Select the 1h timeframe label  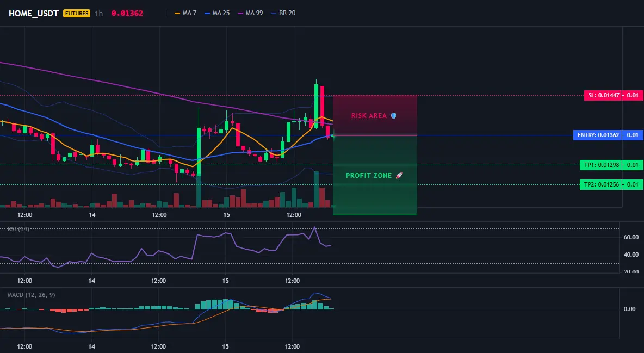click(99, 13)
